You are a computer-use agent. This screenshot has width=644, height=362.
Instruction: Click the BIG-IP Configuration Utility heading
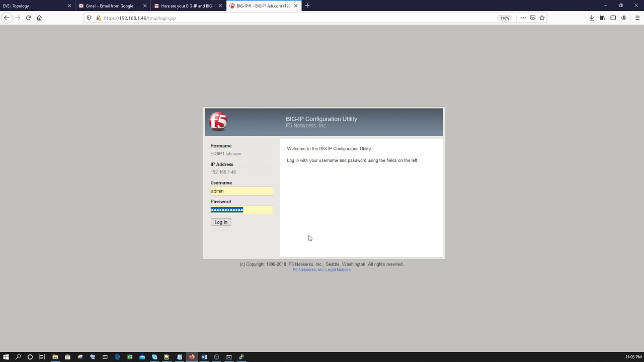[321, 119]
